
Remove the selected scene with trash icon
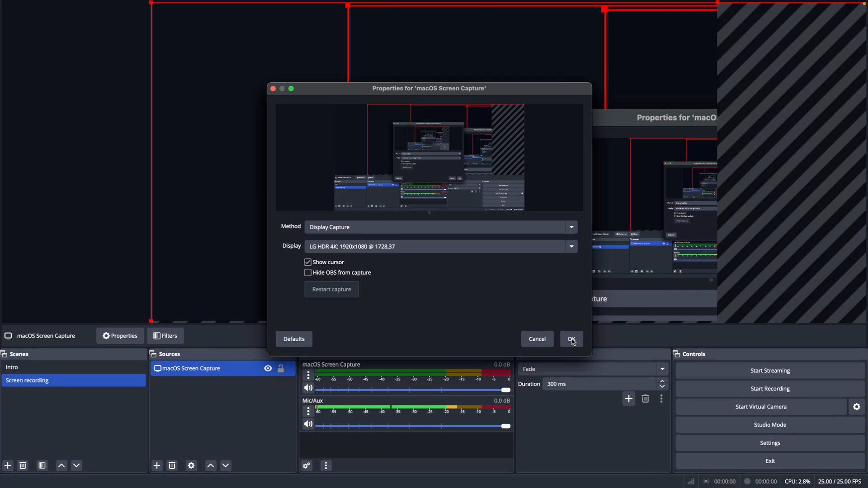pos(23,466)
